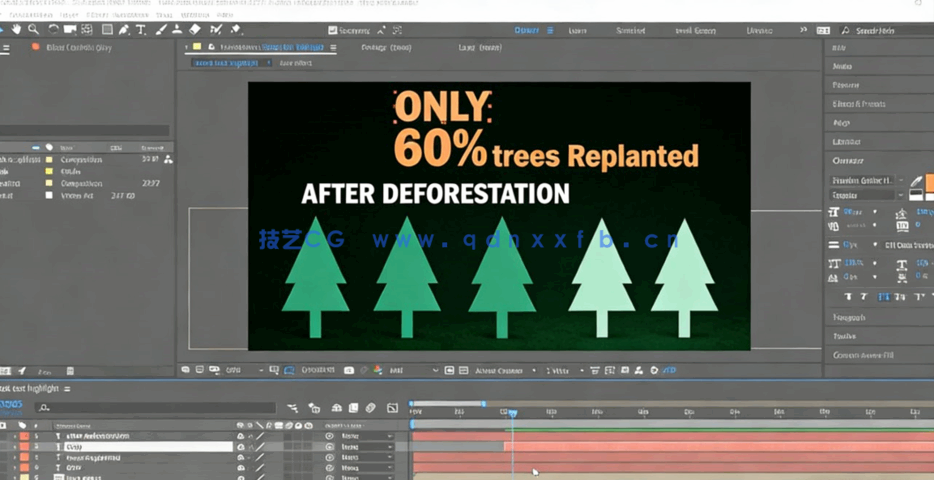Image resolution: width=934 pixels, height=480 pixels.
Task: Expand the Effects & Presets panel
Action: pyautogui.click(x=859, y=104)
